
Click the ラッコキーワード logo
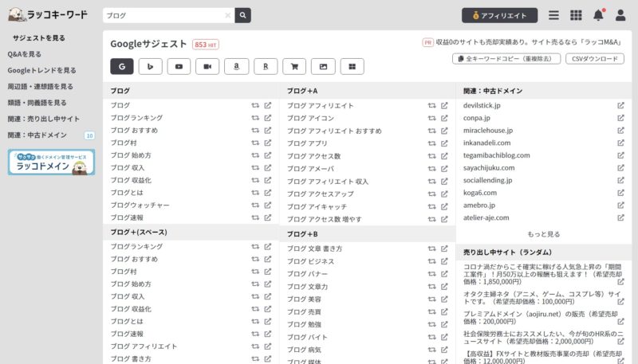[x=48, y=14]
